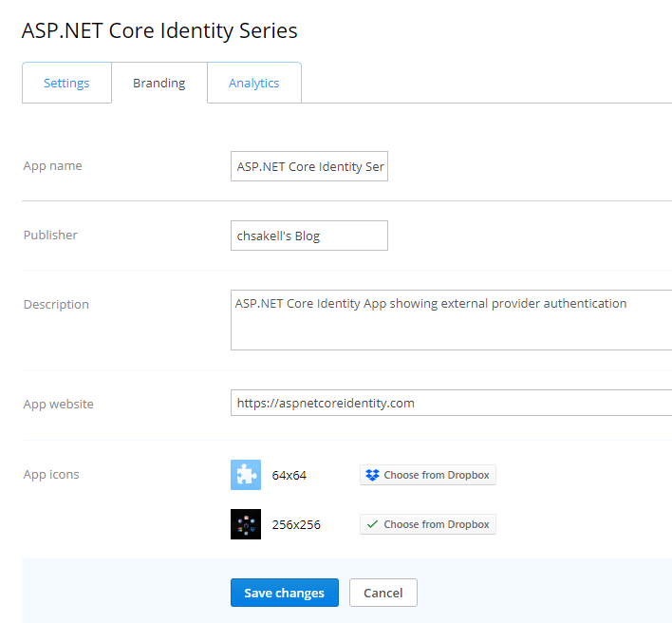This screenshot has width=672, height=623.
Task: Click the 256x256 size text
Action: point(296,524)
